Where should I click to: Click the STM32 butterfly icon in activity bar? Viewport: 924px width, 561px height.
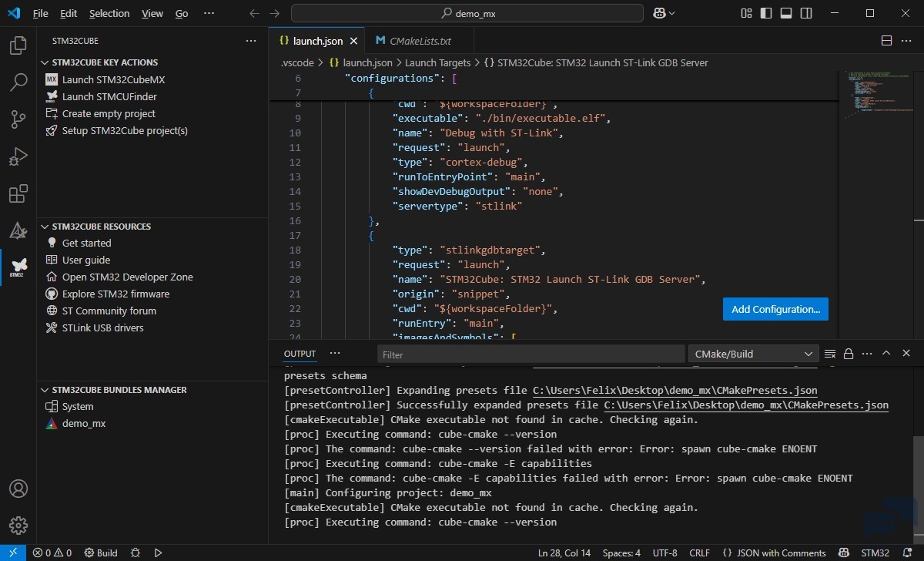pos(18,266)
